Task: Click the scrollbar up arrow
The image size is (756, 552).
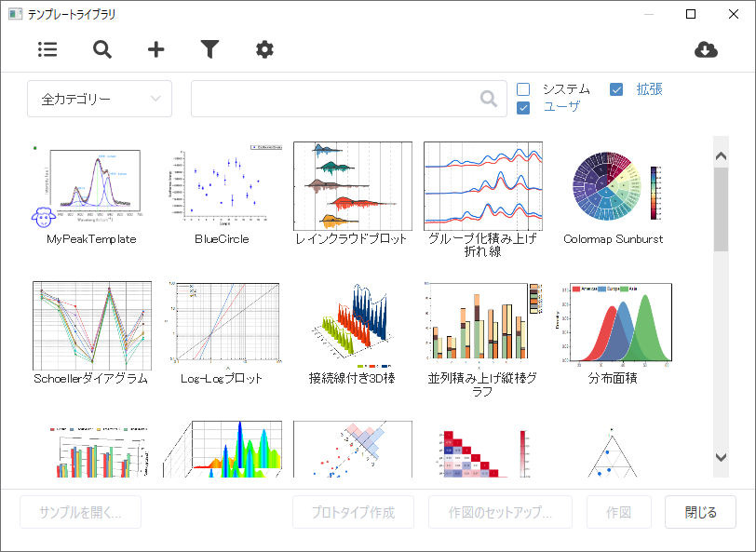Action: click(x=721, y=155)
